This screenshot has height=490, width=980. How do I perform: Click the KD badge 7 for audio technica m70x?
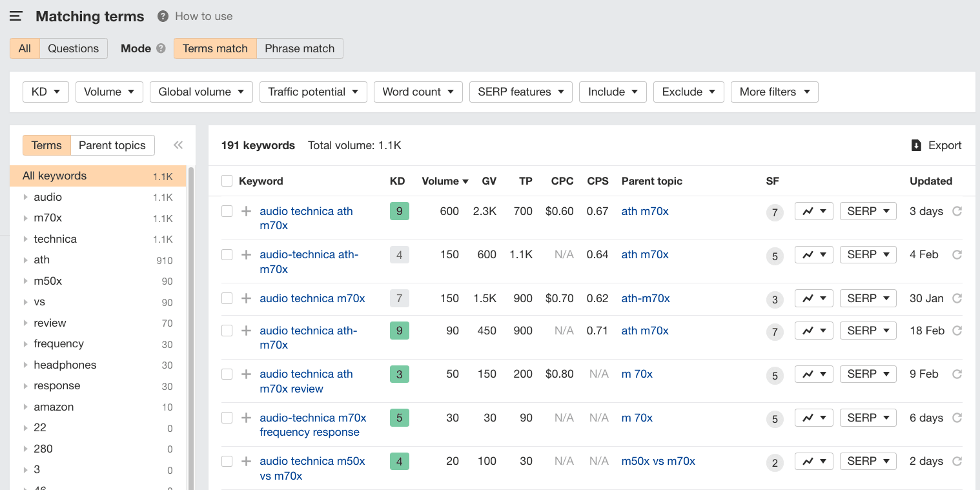click(400, 298)
